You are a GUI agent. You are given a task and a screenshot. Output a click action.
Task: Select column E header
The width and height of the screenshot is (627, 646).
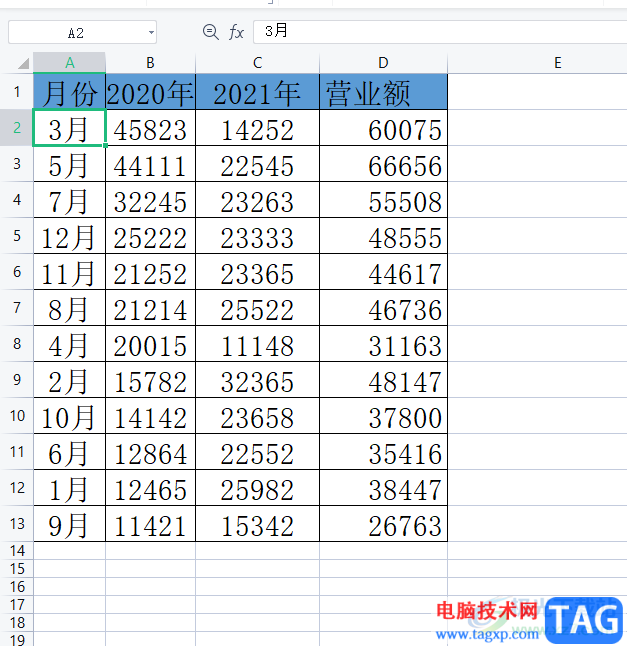(557, 63)
